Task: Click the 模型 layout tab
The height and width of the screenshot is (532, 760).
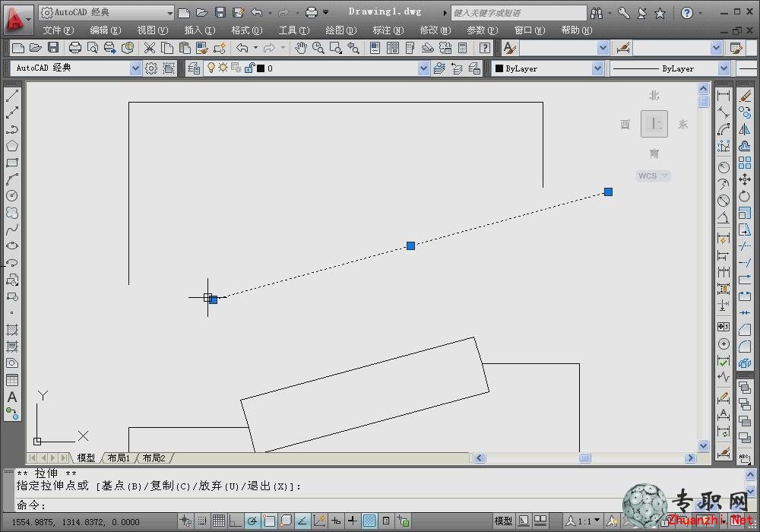Action: click(x=86, y=458)
